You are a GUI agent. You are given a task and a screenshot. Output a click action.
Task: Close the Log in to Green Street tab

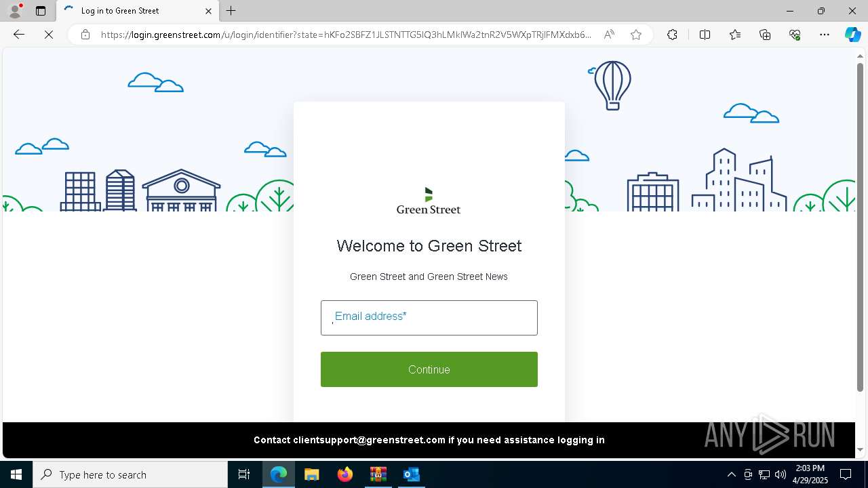point(208,11)
